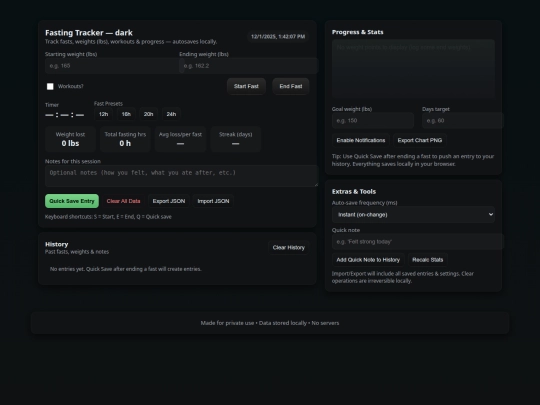Click the End Fast button
This screenshot has height=405, width=540.
pyautogui.click(x=291, y=86)
